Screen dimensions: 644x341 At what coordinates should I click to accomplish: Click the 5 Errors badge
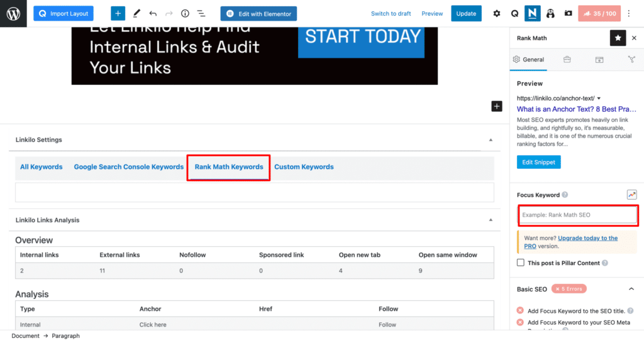pos(569,289)
